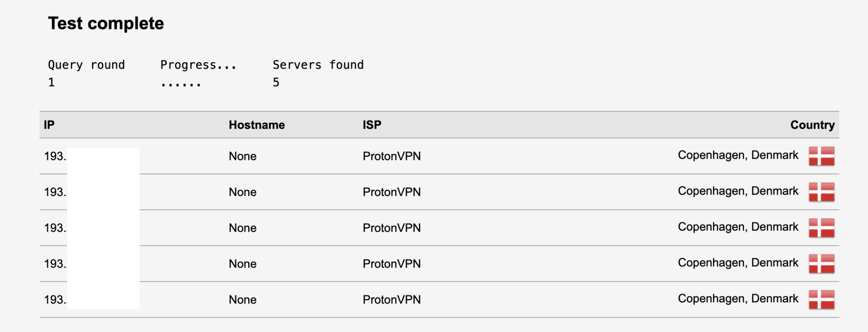Click the IP column header
This screenshot has width=868, height=332.
[49, 125]
